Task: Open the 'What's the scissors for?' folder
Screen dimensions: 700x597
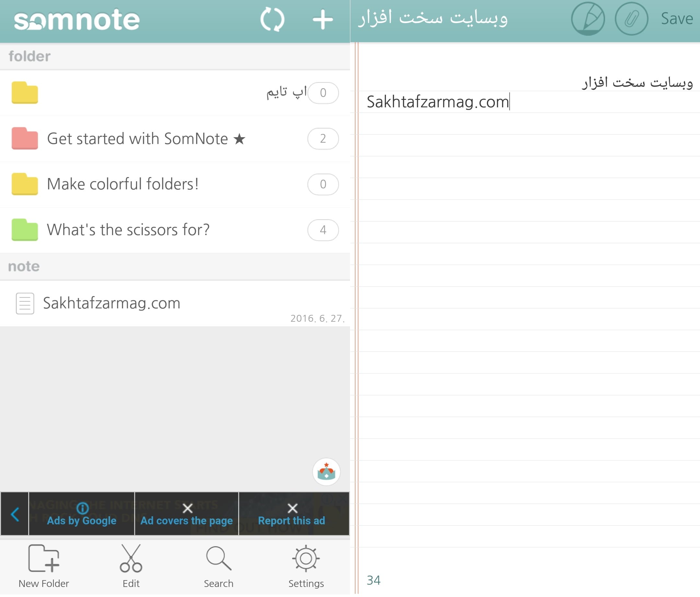Action: (128, 230)
